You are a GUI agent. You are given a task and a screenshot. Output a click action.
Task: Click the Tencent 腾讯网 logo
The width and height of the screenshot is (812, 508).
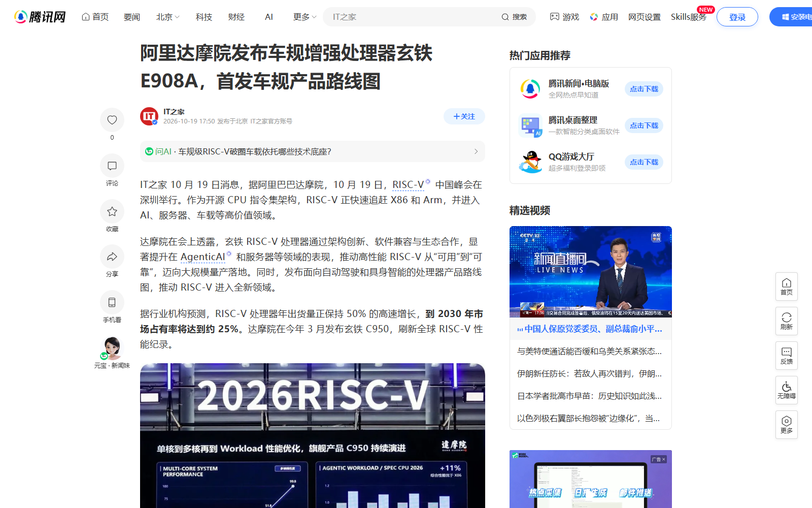(x=40, y=17)
